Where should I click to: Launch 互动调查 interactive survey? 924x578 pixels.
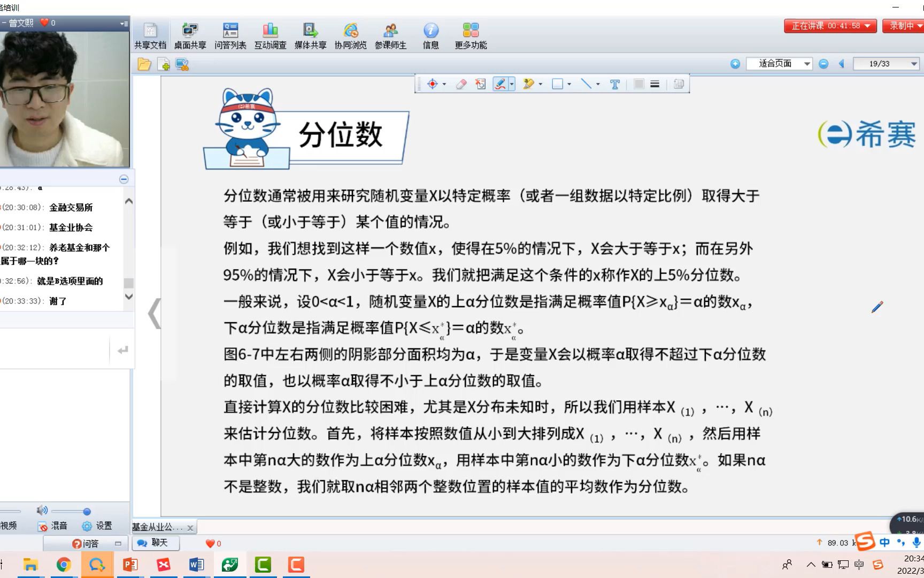(271, 34)
